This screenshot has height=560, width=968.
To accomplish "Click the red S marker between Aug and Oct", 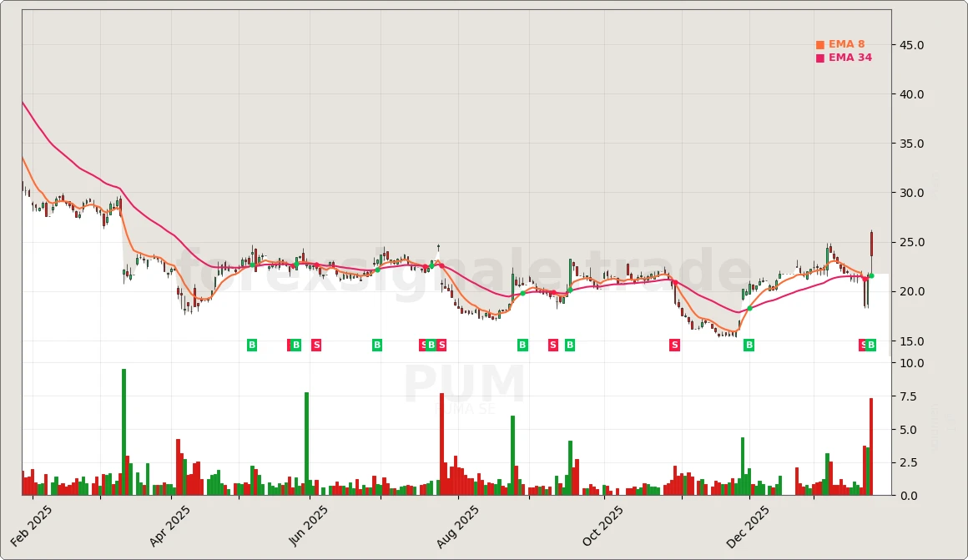I will click(x=552, y=345).
